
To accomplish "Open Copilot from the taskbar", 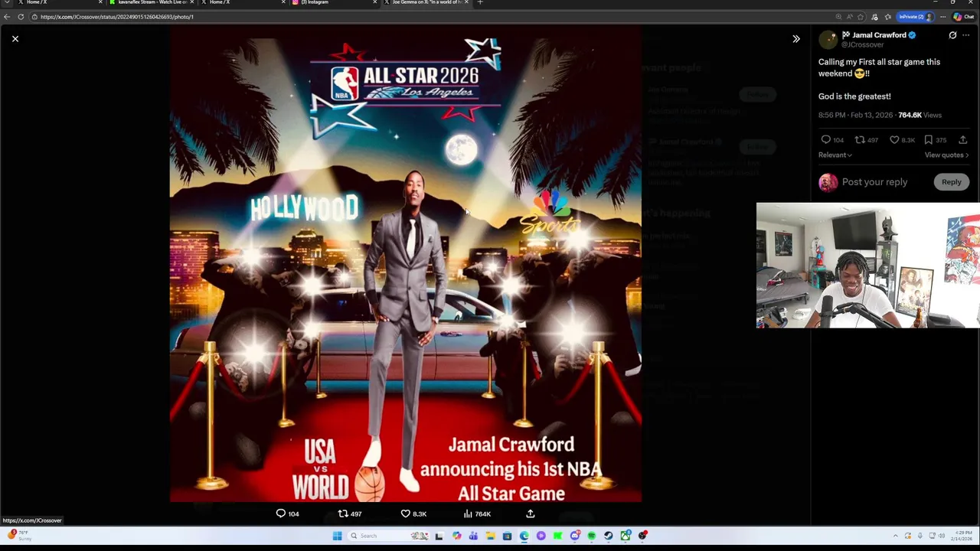I will click(x=456, y=536).
